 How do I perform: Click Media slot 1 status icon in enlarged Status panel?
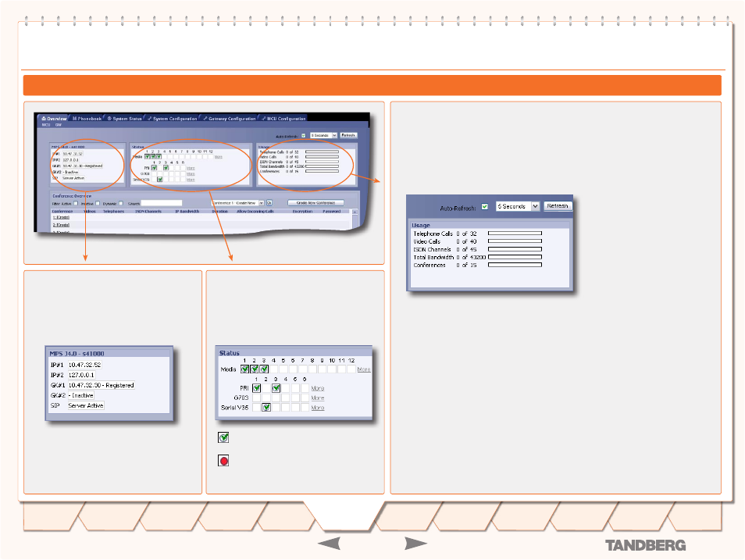(x=244, y=369)
